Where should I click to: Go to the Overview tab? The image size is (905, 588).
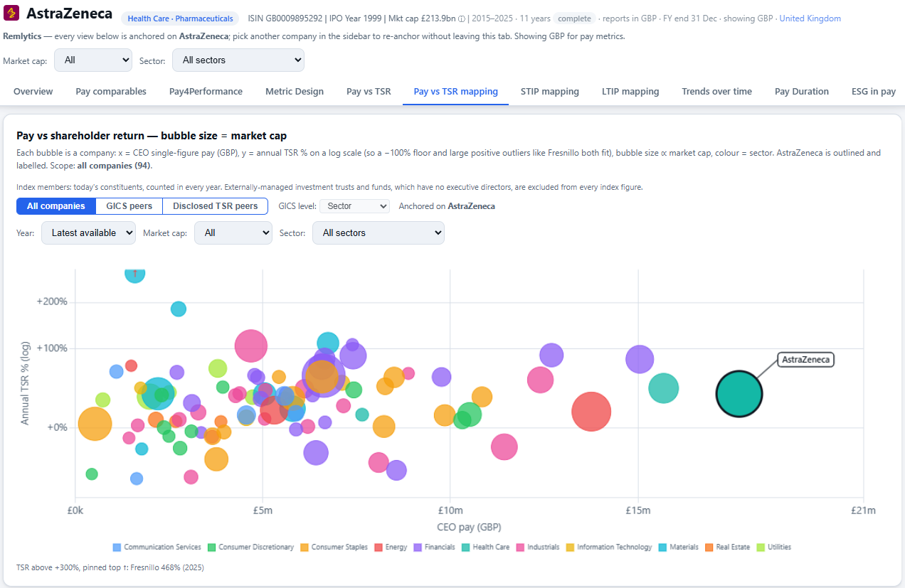(x=33, y=91)
